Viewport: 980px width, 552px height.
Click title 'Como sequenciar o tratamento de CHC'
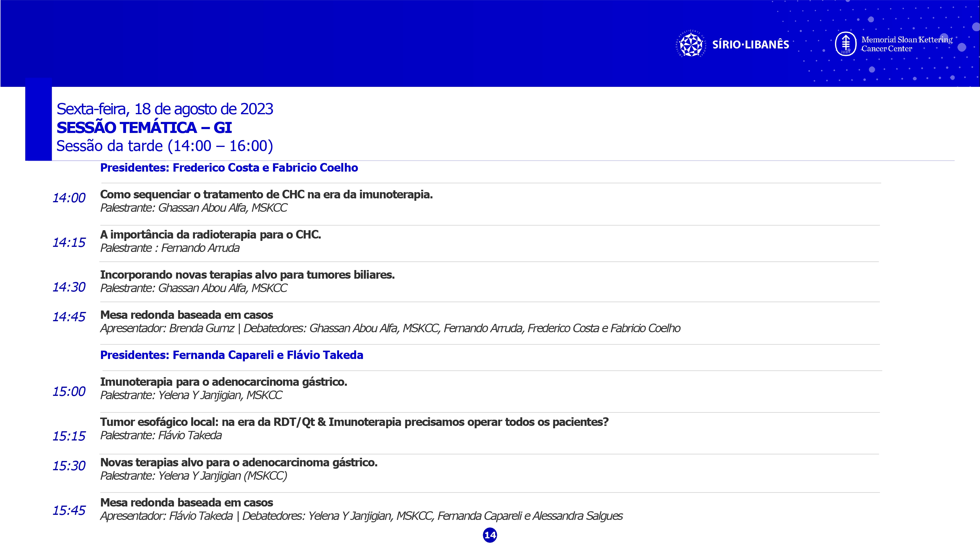(x=266, y=194)
